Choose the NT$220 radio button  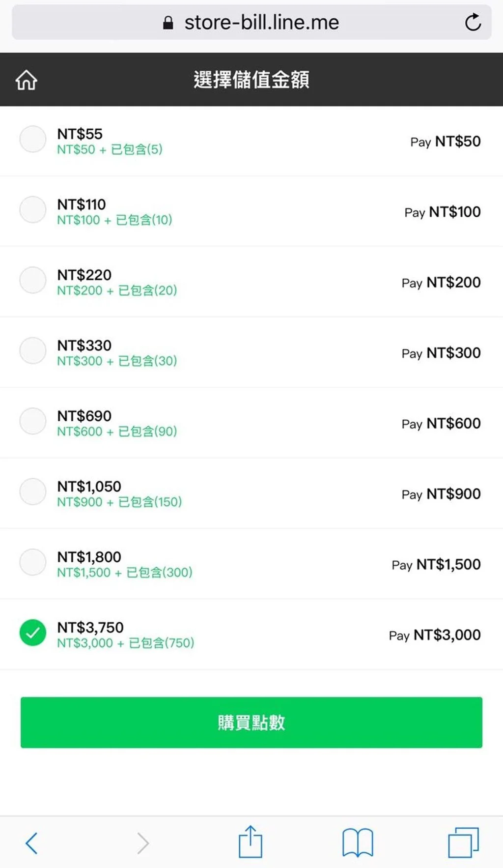[x=33, y=280]
